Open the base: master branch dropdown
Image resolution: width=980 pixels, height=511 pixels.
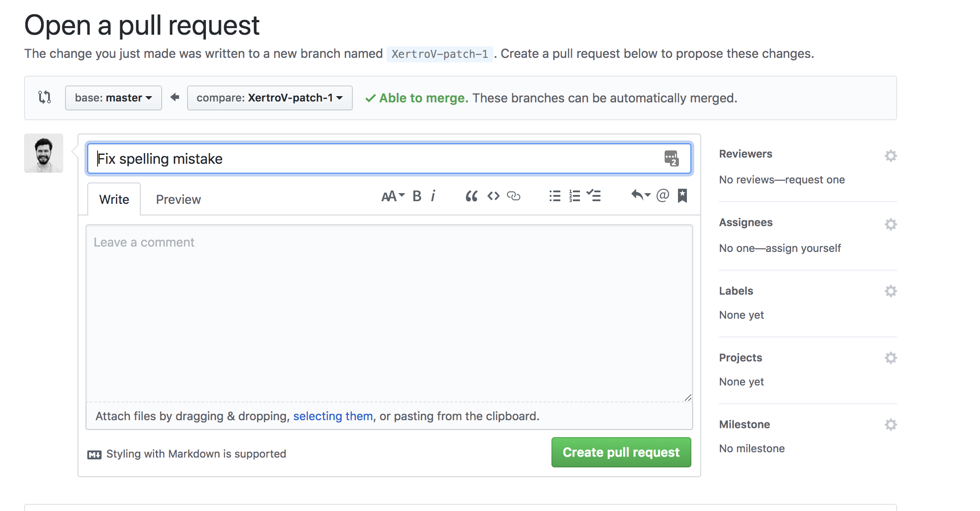(114, 98)
